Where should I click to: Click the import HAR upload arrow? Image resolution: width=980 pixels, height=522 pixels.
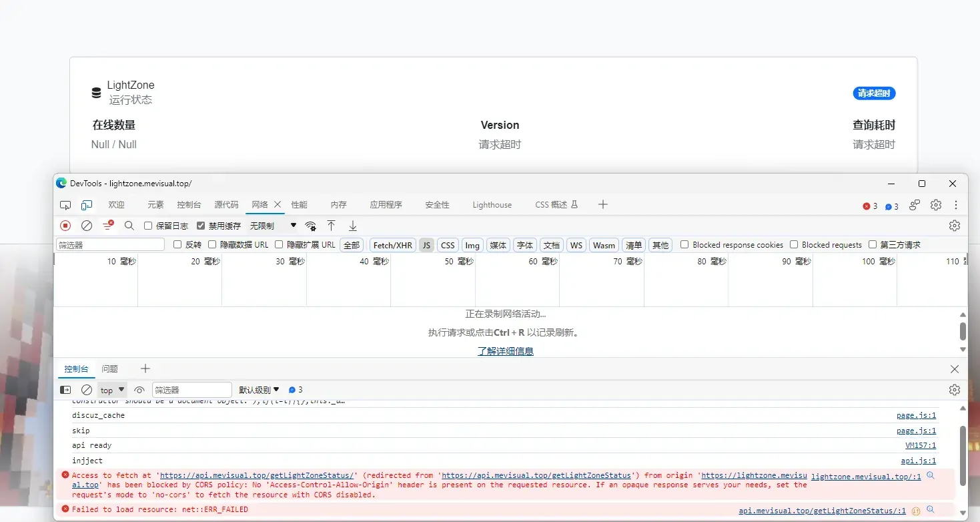tap(331, 226)
